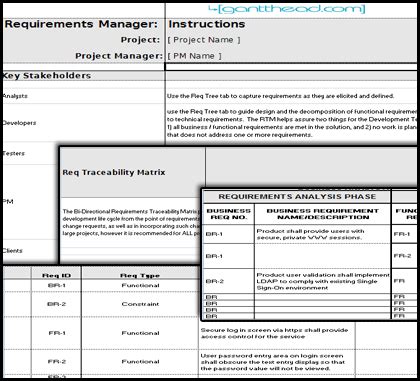Select the 'Functional' type cell in the FR-1 row

(x=140, y=333)
